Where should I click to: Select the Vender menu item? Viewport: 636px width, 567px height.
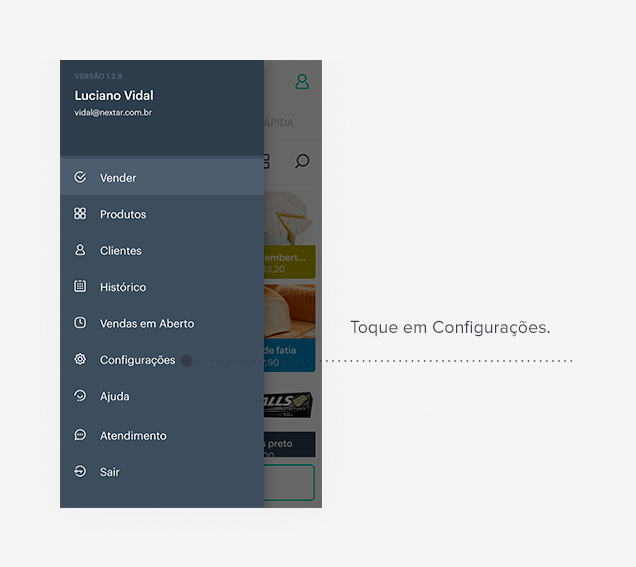pos(162,177)
